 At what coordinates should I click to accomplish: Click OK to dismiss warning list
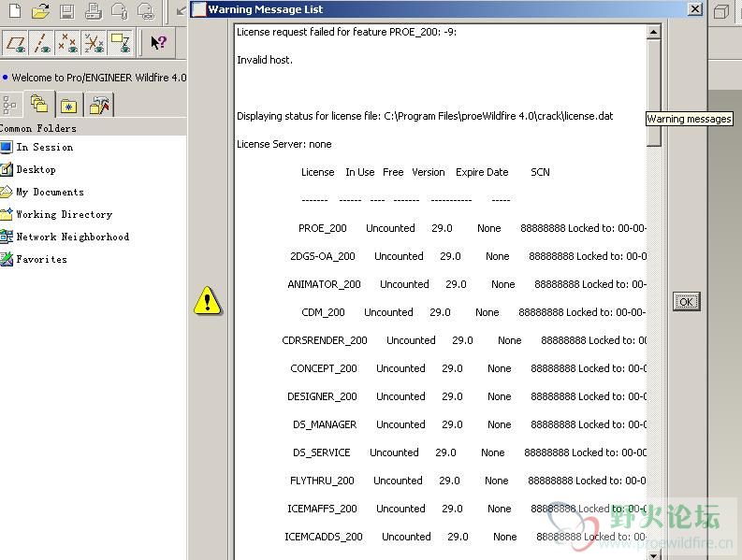point(686,302)
